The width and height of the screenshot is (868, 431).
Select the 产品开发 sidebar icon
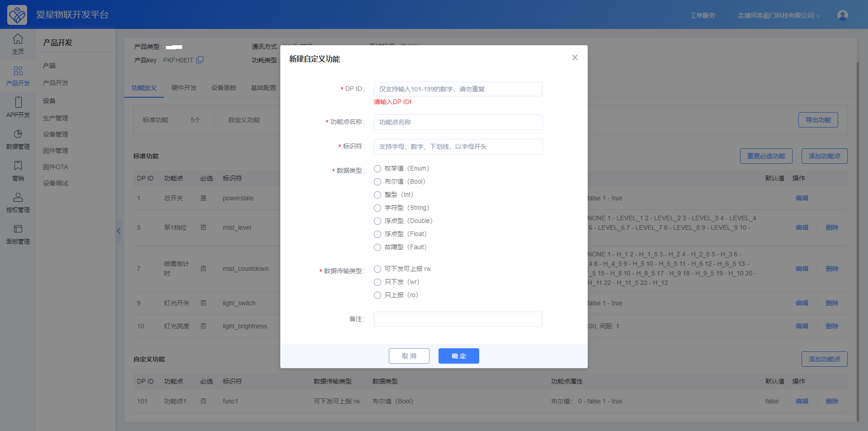tap(18, 71)
